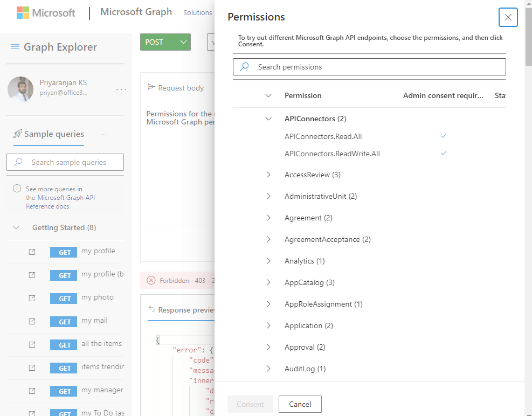Open the Request body tab
Viewport: 532px width, 416px height.
pos(176,88)
